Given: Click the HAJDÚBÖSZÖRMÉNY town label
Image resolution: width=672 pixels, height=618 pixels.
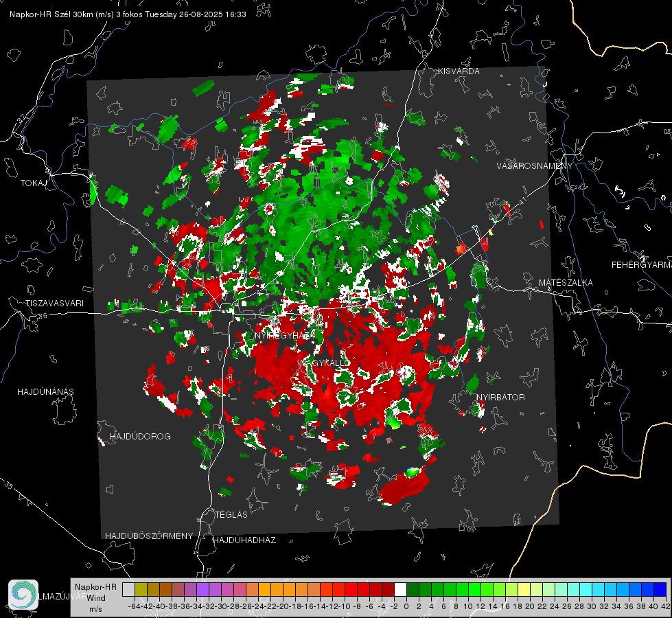Looking at the screenshot, I should (149, 536).
